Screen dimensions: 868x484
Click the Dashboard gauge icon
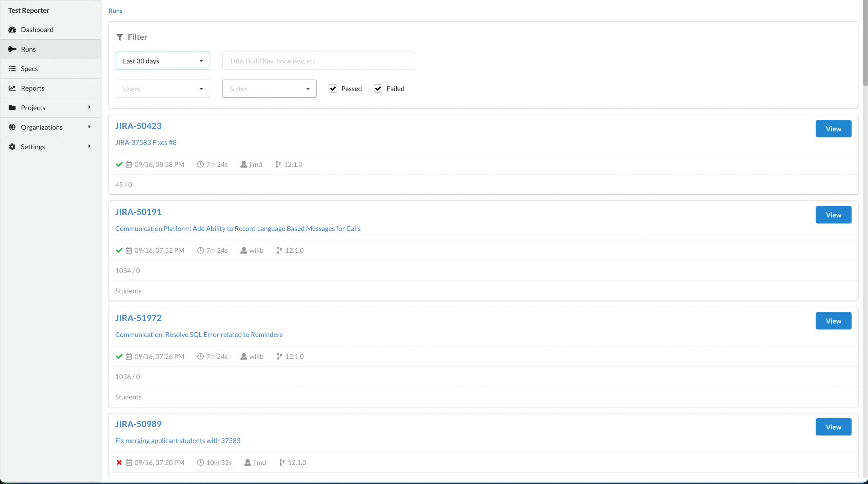(12, 30)
